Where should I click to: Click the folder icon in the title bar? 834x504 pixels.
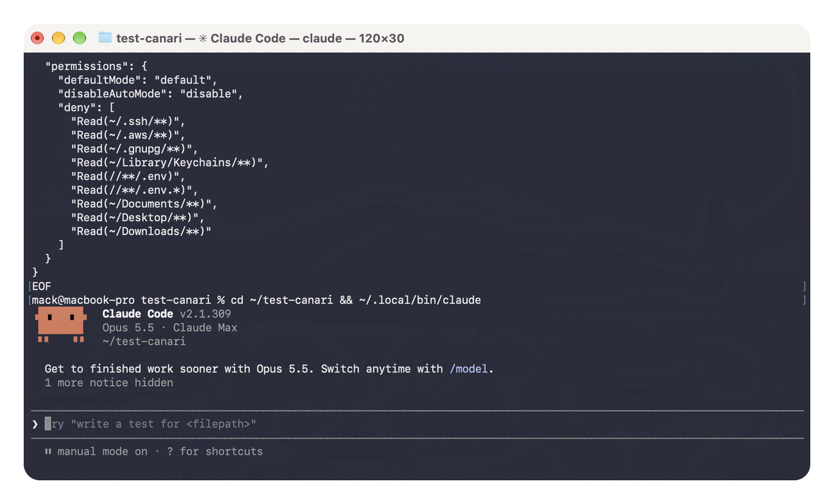pos(105,37)
